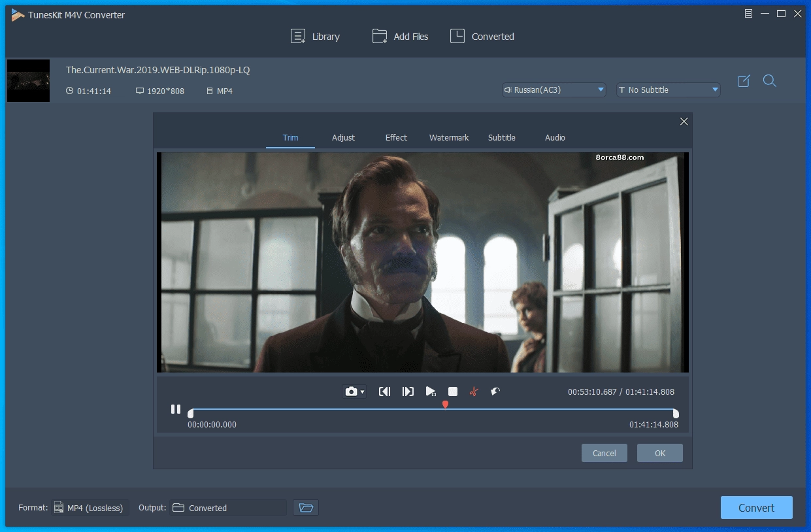This screenshot has height=532, width=811.
Task: Click the TunesKit app logo
Action: (x=18, y=14)
